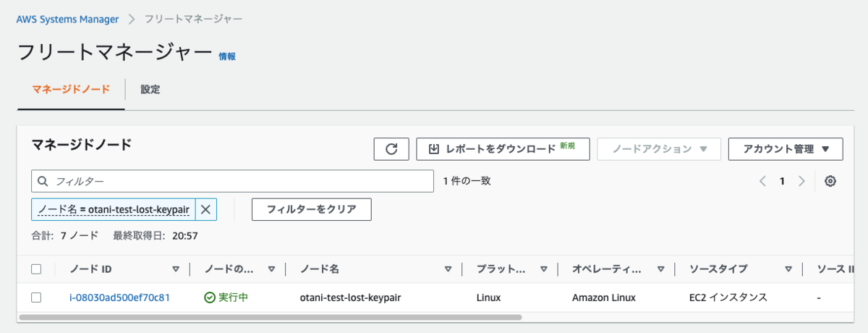Switch to マネージドノード tab
This screenshot has width=868, height=333.
pos(71,90)
